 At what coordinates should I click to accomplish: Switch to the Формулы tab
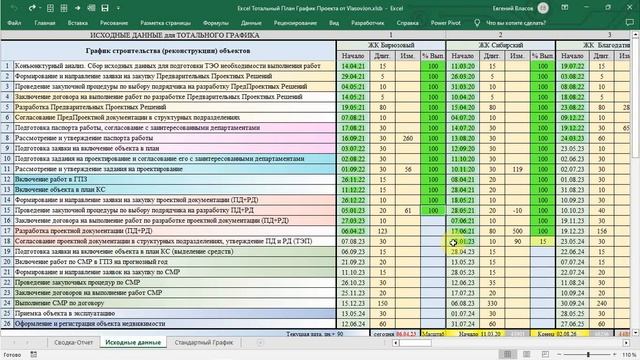click(216, 23)
